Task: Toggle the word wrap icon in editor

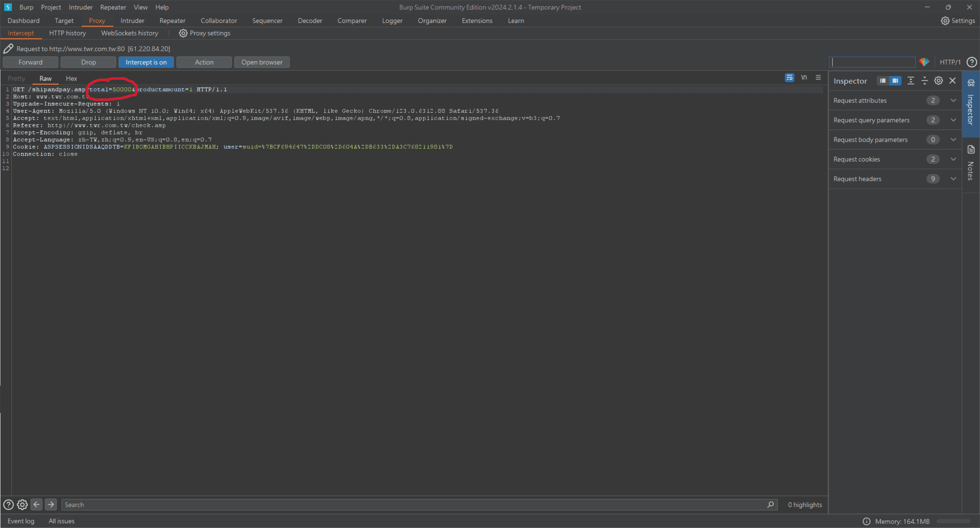Action: point(789,78)
